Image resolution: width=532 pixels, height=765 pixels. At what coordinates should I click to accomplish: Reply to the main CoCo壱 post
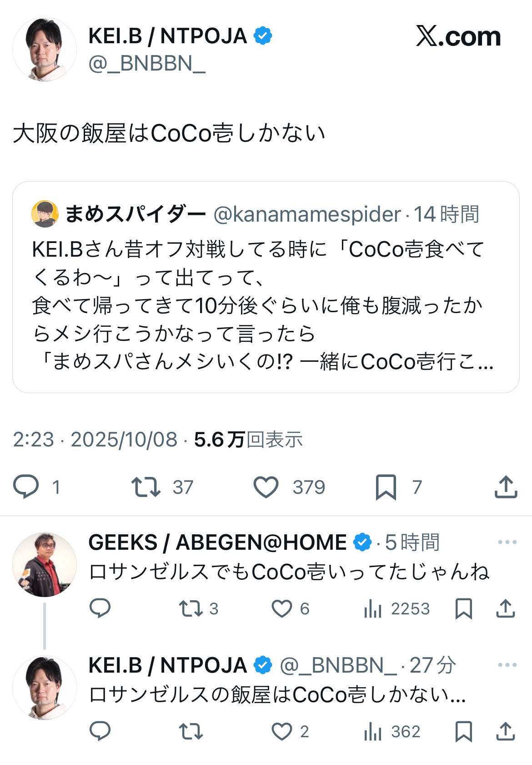click(x=26, y=487)
